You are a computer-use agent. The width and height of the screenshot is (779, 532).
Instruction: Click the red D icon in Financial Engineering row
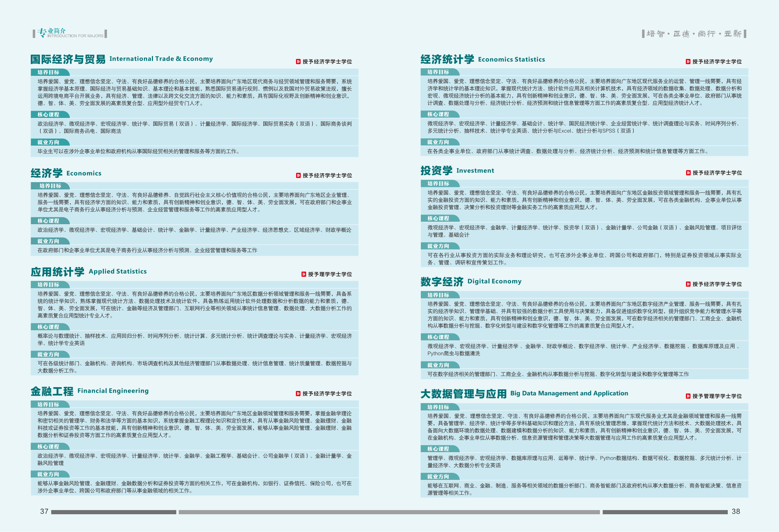click(298, 394)
